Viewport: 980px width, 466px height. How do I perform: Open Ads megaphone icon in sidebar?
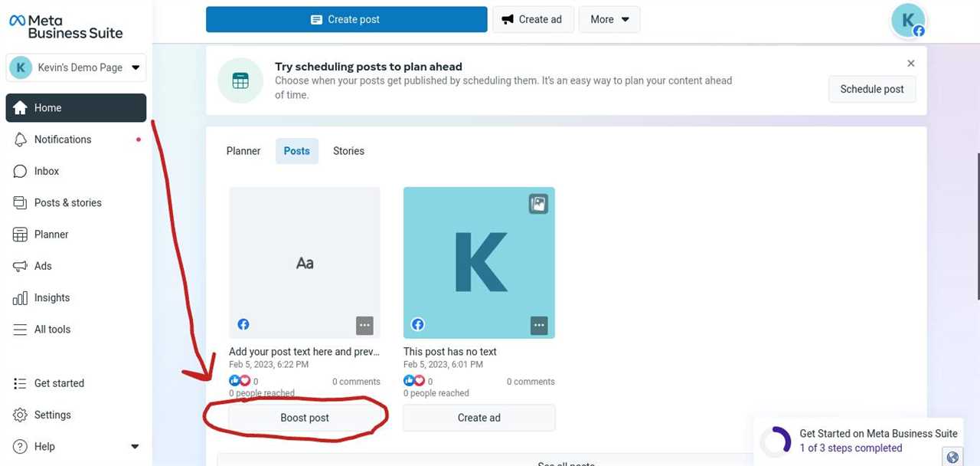(21, 266)
